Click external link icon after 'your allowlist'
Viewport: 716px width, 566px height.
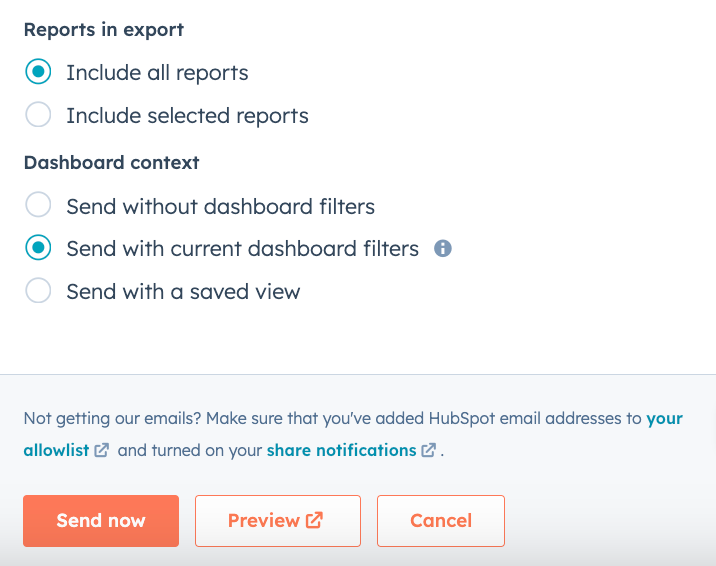tap(102, 451)
